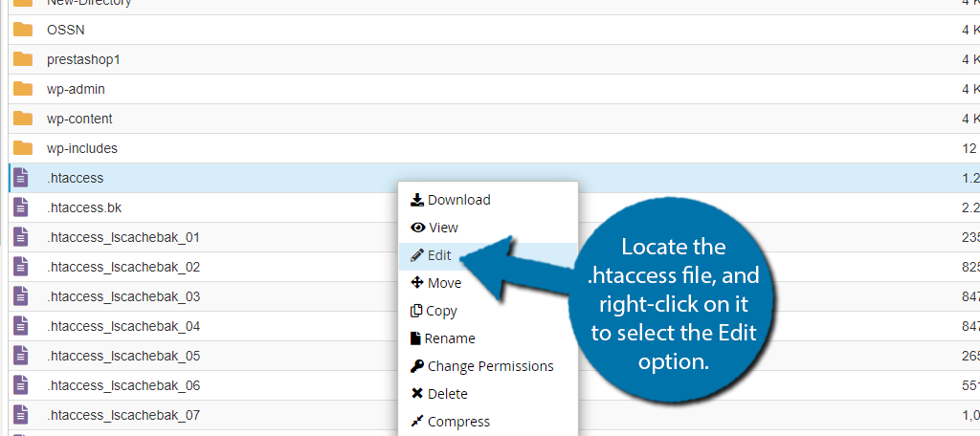
Task: Open Change Permissions from the context menu
Action: pyautogui.click(x=487, y=366)
